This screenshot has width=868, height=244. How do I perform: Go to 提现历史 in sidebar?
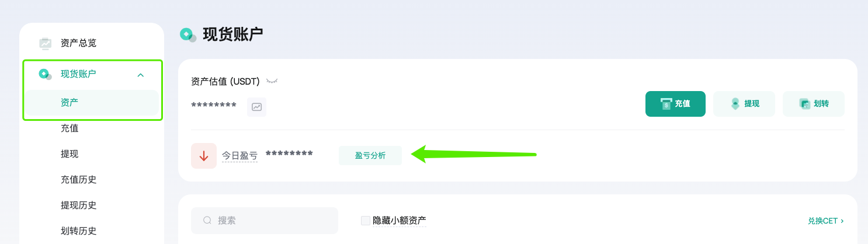(x=78, y=205)
